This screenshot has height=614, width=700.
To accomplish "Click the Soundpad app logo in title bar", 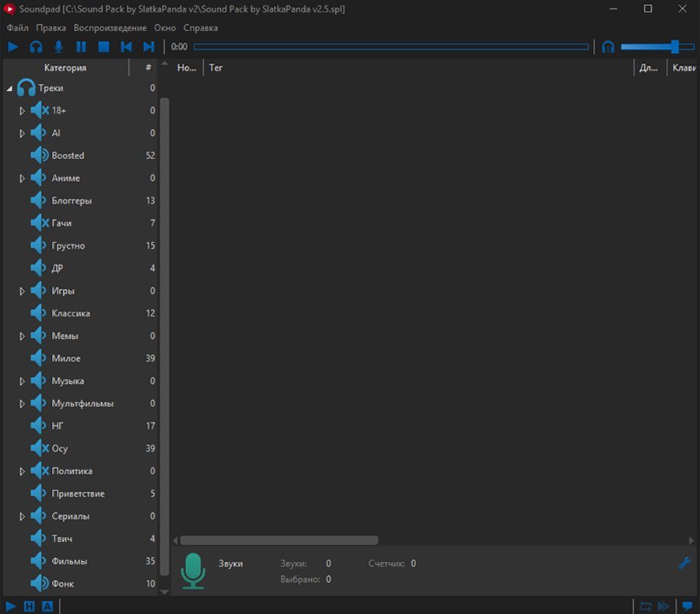I will pyautogui.click(x=9, y=9).
